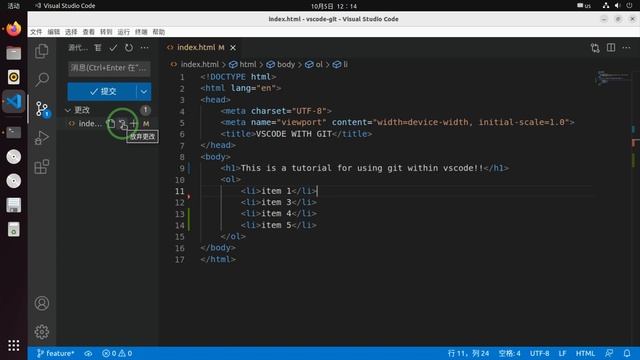The width and height of the screenshot is (640, 360).
Task: Click the changes count badge 1
Action: 145,110
